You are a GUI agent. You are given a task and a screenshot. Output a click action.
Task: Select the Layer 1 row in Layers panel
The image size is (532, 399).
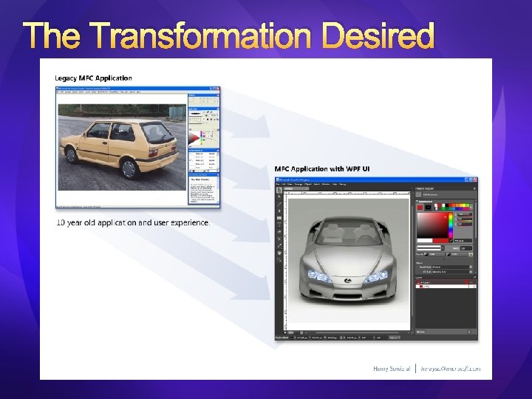[446, 282]
